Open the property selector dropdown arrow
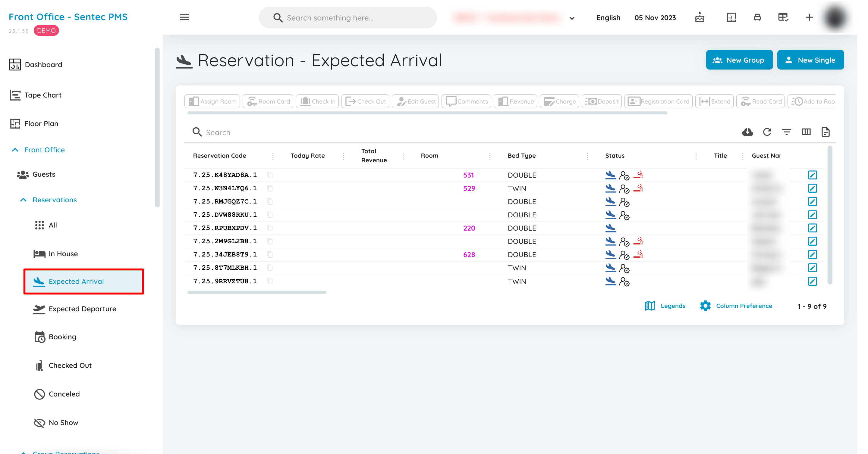 (x=572, y=18)
